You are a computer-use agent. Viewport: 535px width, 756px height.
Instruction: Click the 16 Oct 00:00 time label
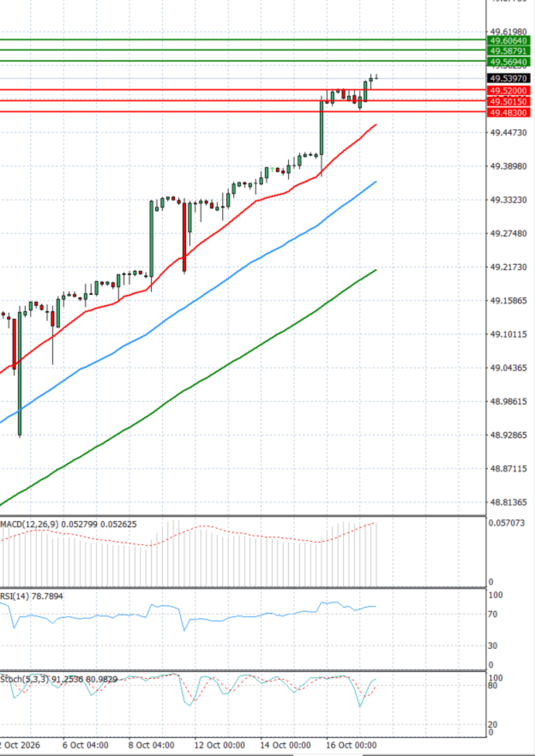(351, 745)
